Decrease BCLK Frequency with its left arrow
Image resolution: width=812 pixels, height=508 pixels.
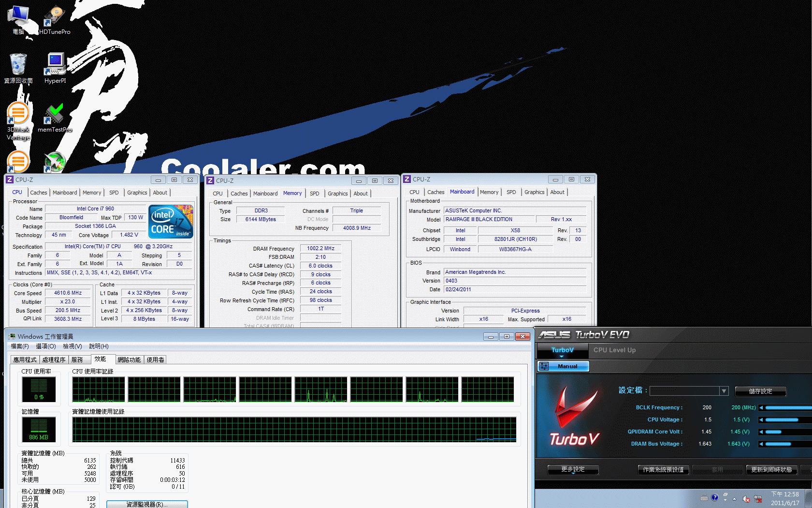761,407
